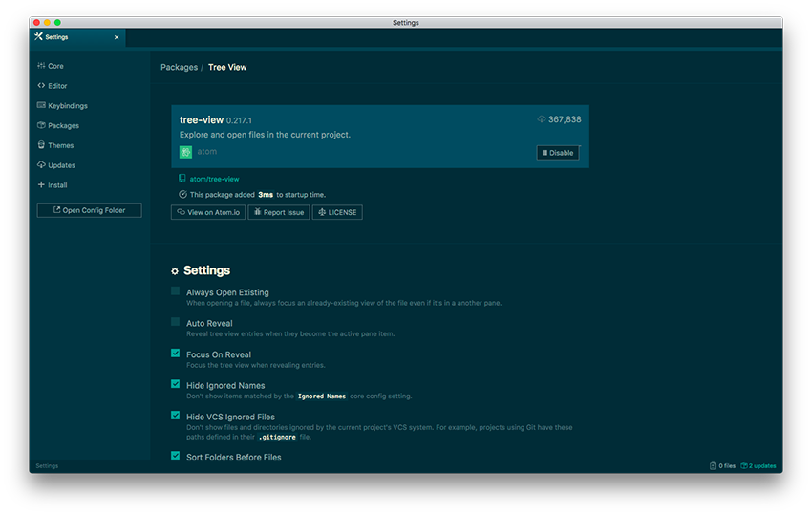Turn off Hide Ignored Names checkbox
The width and height of the screenshot is (812, 515).
coord(176,384)
